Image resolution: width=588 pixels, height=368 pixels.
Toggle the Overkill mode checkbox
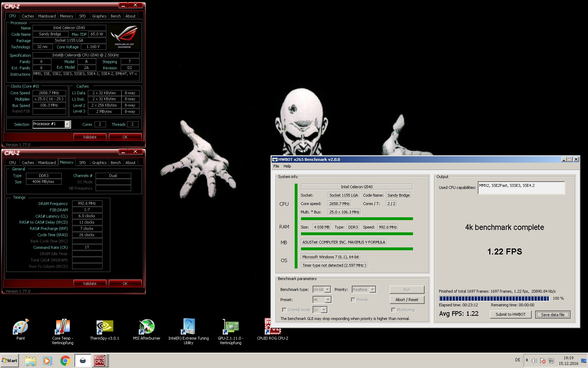click(284, 310)
